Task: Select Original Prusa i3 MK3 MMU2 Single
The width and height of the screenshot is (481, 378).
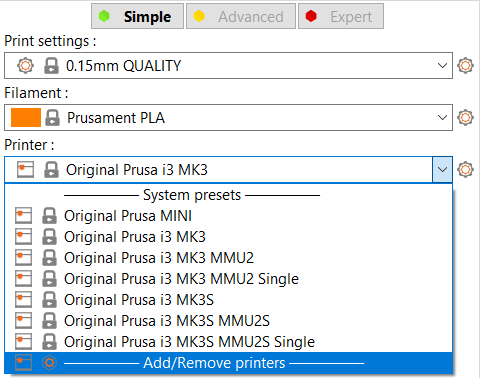Action: click(228, 279)
